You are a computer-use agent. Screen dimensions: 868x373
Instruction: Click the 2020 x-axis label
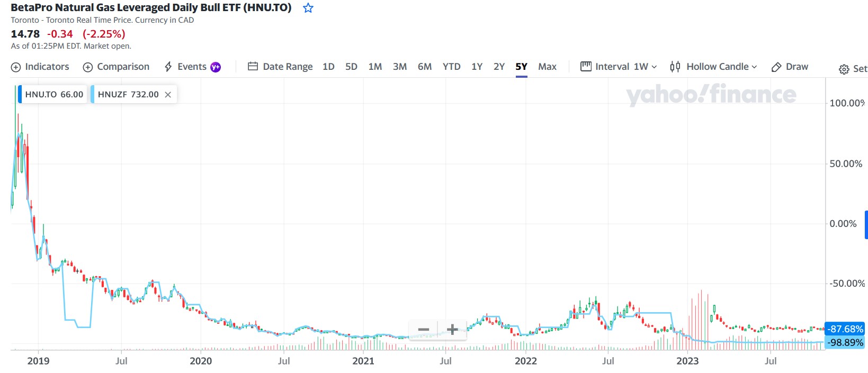click(201, 361)
